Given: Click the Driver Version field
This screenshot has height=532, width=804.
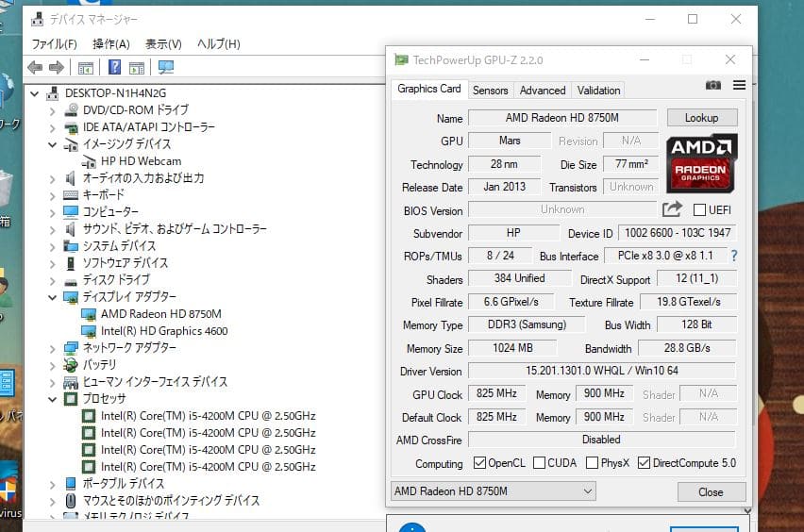Looking at the screenshot, I should click(602, 371).
